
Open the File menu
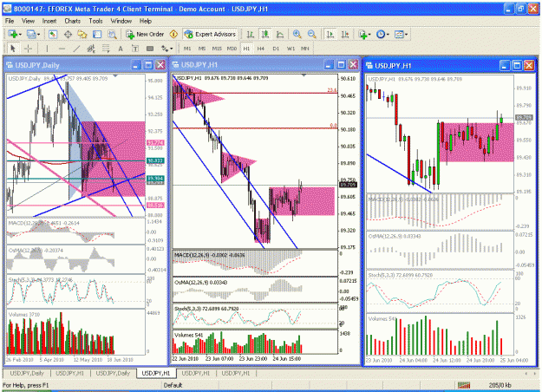click(10, 21)
